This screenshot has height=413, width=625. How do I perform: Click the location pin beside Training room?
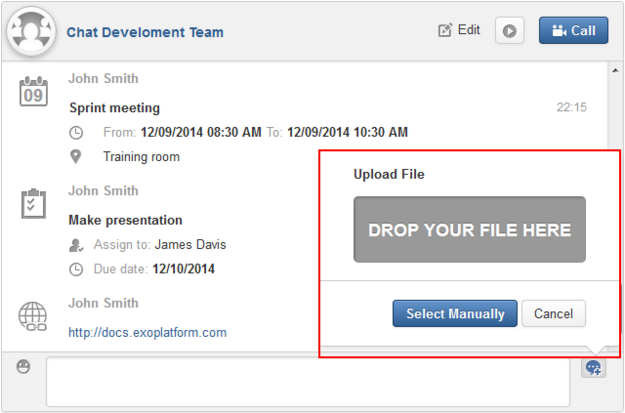[76, 157]
